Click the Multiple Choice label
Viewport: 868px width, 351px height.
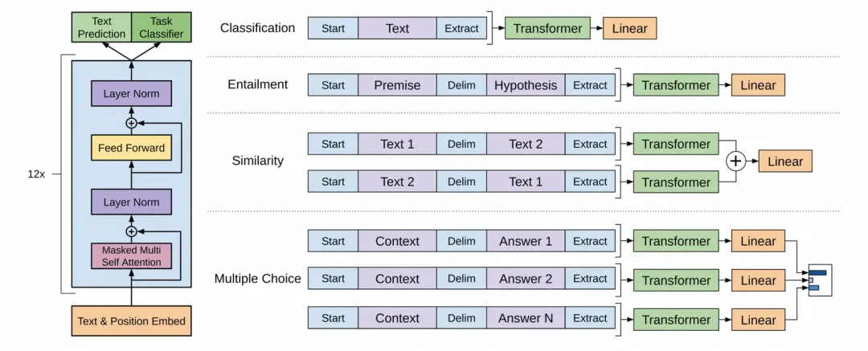(257, 279)
